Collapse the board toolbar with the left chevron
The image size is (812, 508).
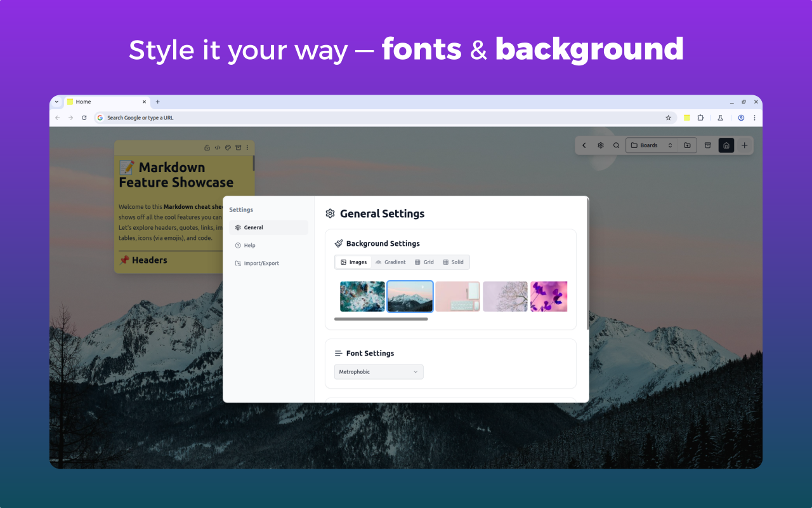tap(584, 145)
